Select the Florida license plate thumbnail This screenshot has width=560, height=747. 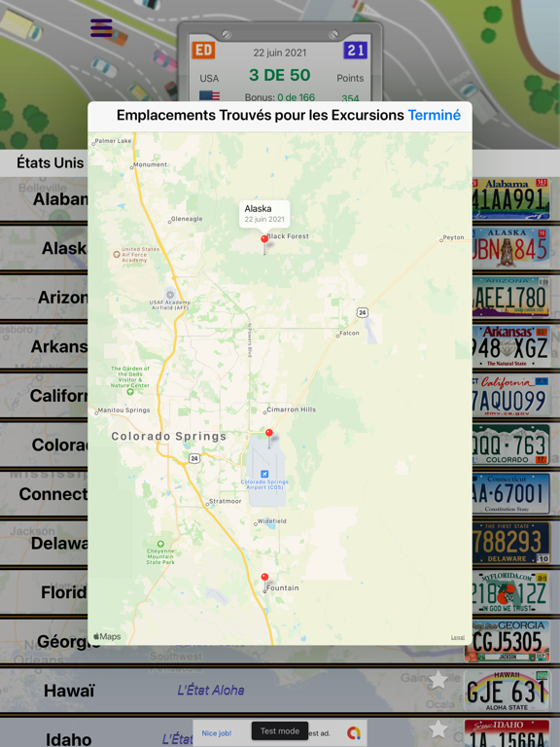510,592
